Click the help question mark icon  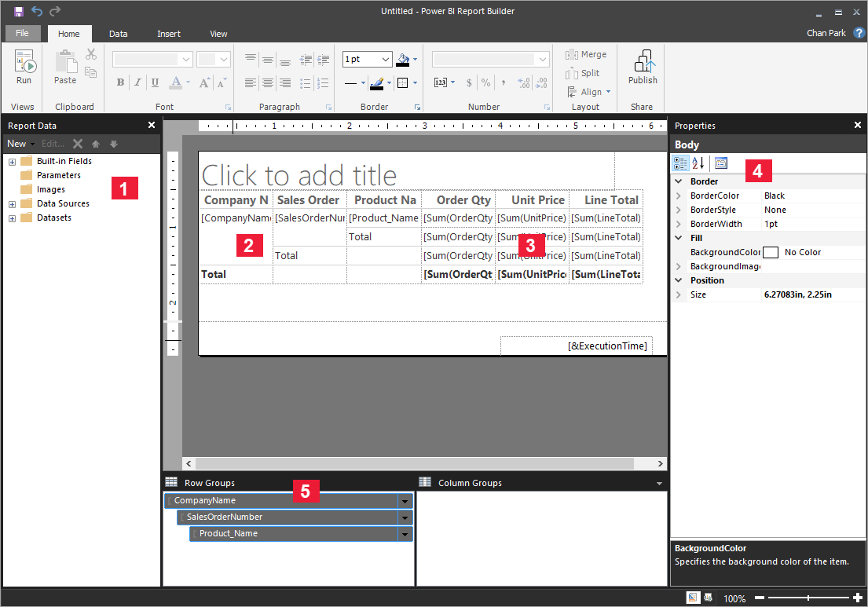pos(859,33)
